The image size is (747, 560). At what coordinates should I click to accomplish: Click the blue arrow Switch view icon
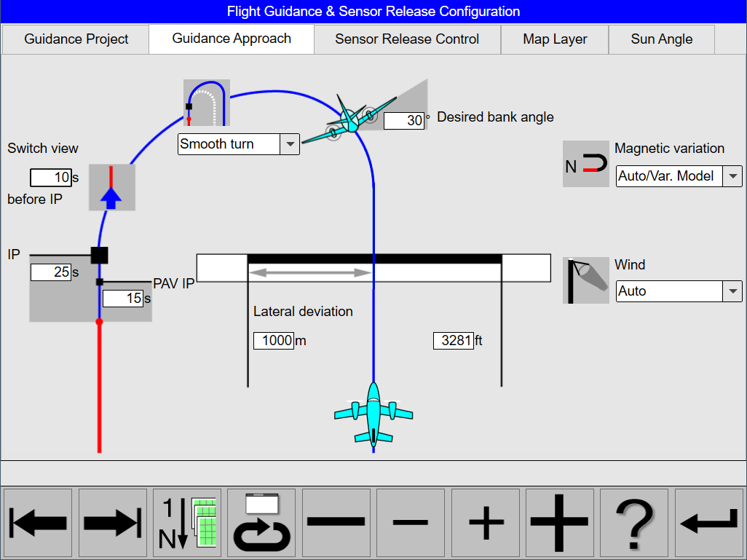pyautogui.click(x=111, y=187)
